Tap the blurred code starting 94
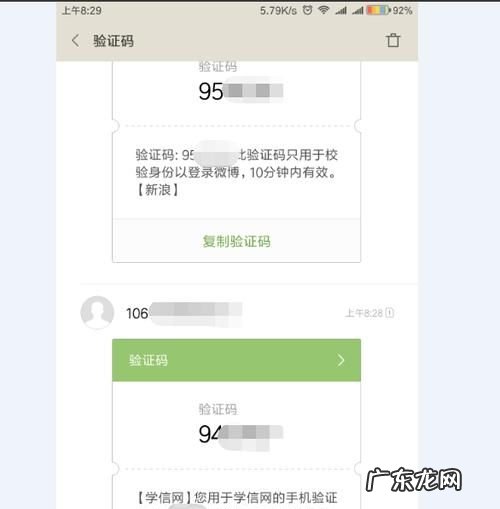The width and height of the screenshot is (500, 509). click(x=241, y=434)
